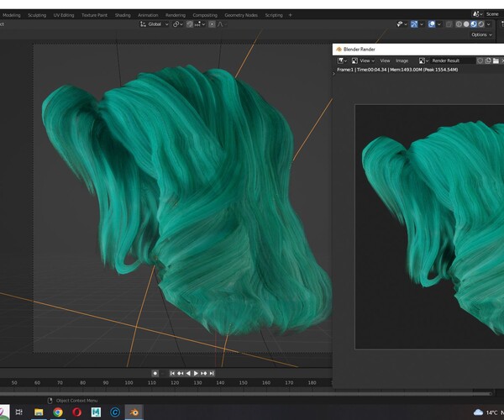Screen dimensions: 504x420
Task: Switch to UV Editing workspace tab
Action: 64,15
